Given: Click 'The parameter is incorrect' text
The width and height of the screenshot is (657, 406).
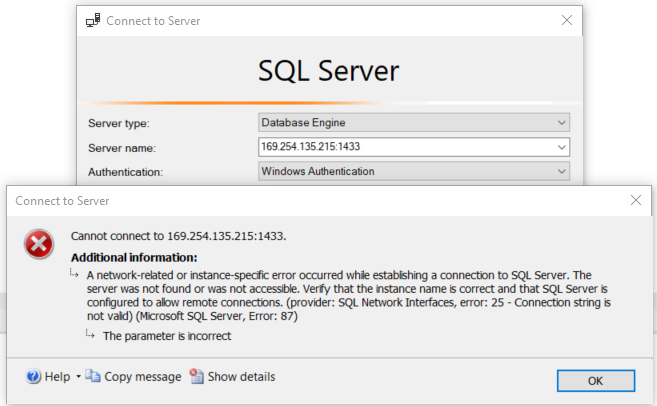Looking at the screenshot, I should [x=167, y=336].
